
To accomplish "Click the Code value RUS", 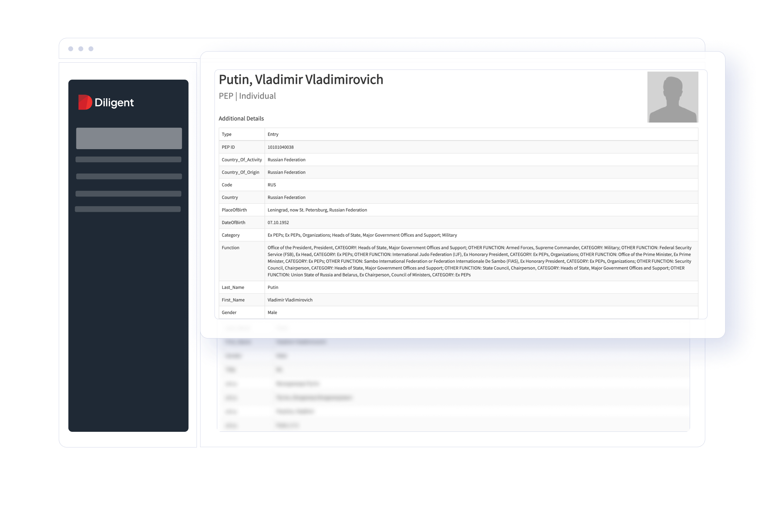I will 272,185.
